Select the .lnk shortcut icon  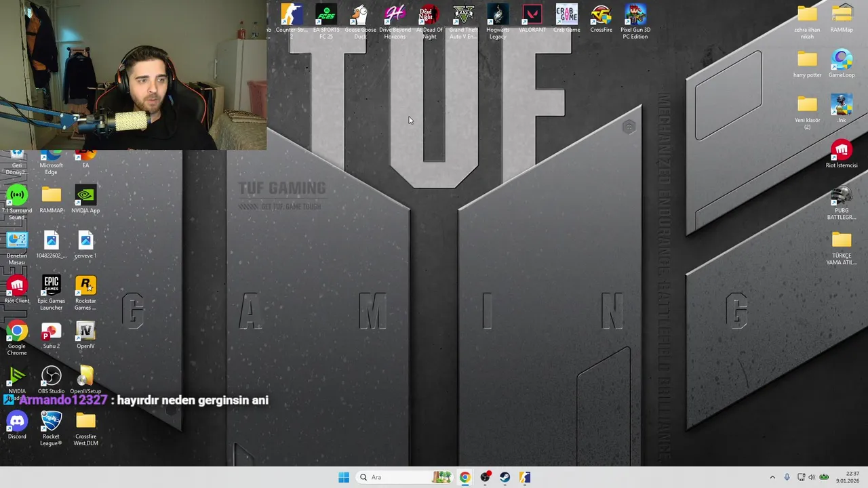point(842,108)
